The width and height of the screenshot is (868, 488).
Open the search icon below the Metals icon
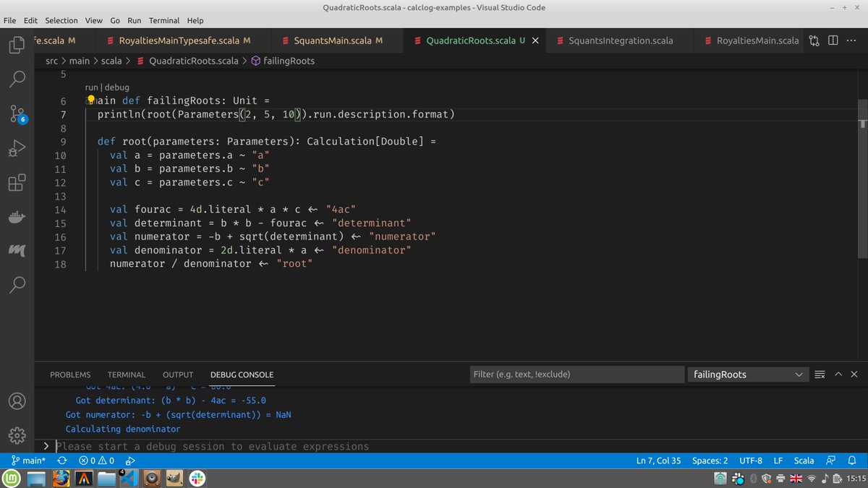tap(17, 284)
